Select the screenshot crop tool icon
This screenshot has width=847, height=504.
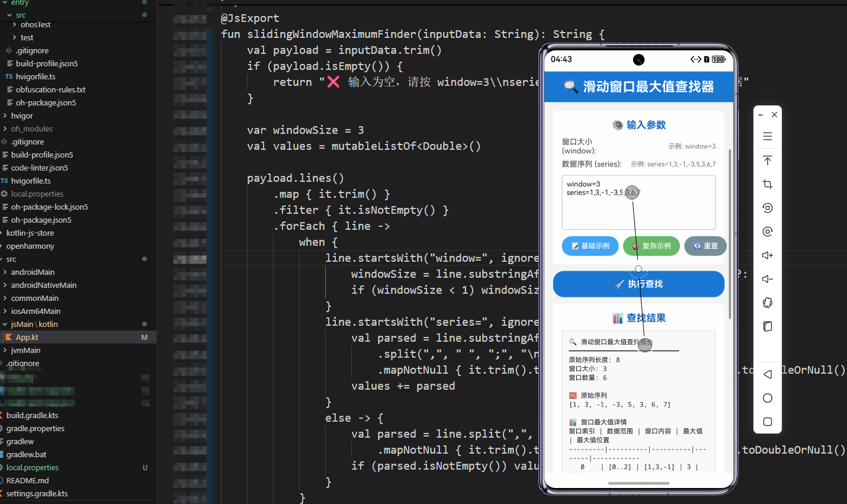(767, 184)
